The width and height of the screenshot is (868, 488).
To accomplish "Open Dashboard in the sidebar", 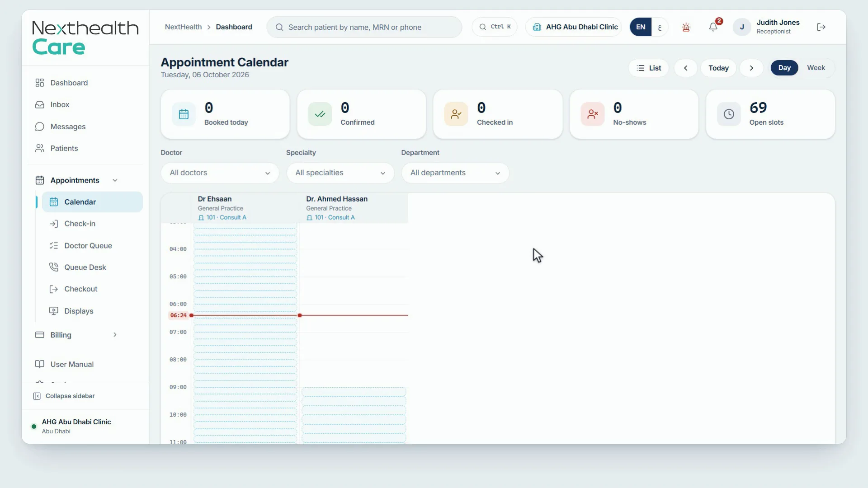I will pos(85,83).
